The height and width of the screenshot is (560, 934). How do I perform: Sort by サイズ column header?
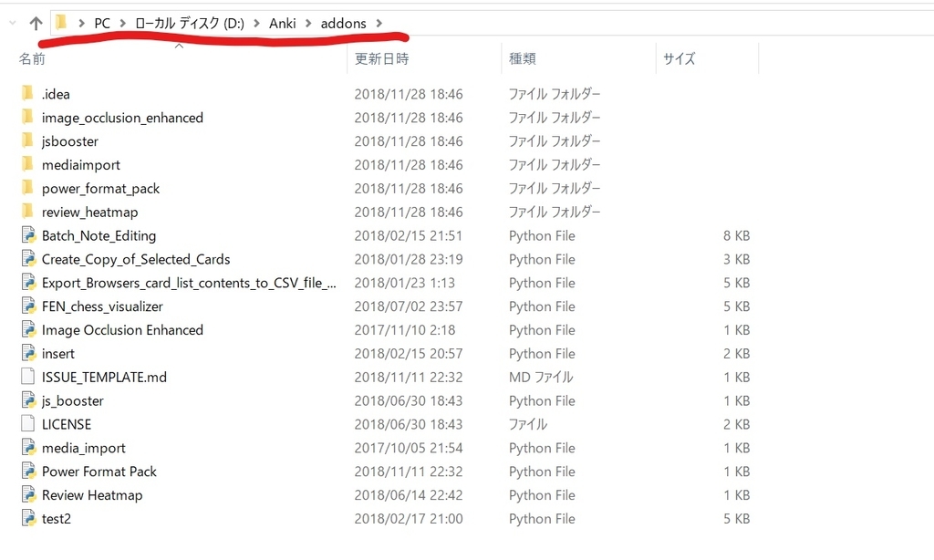tap(679, 58)
